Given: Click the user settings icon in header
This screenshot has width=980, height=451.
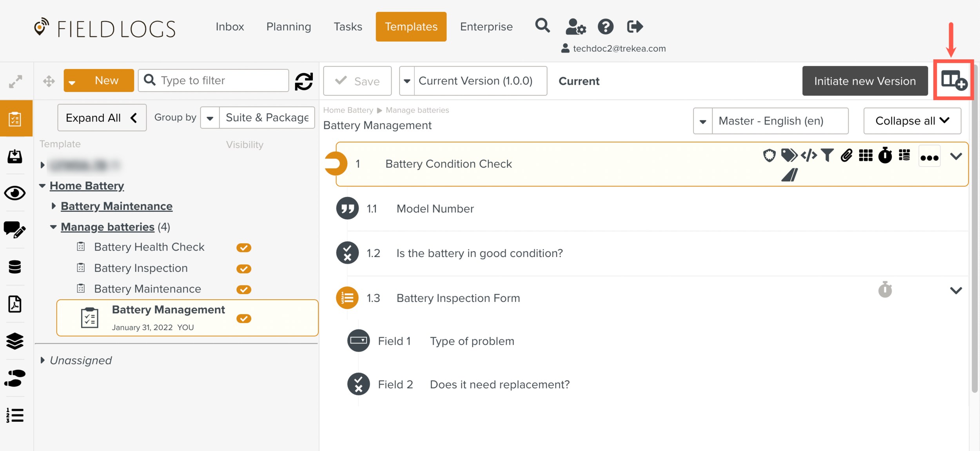Looking at the screenshot, I should coord(575,27).
